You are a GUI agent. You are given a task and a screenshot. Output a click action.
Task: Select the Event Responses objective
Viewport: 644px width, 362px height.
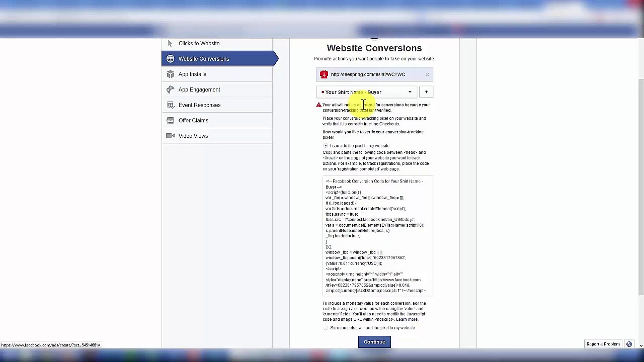217,105
